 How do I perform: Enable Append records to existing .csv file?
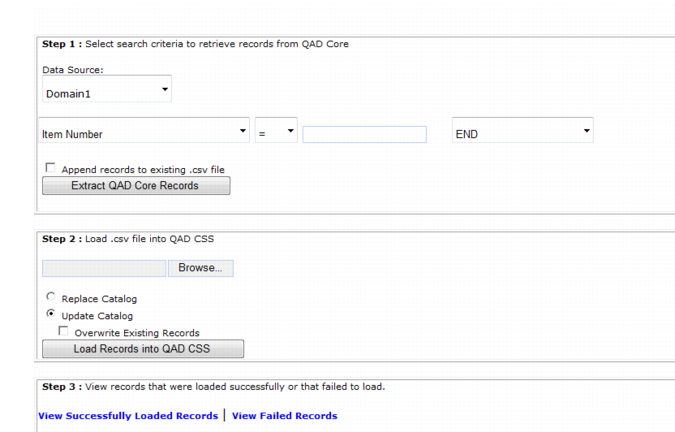[x=50, y=168]
